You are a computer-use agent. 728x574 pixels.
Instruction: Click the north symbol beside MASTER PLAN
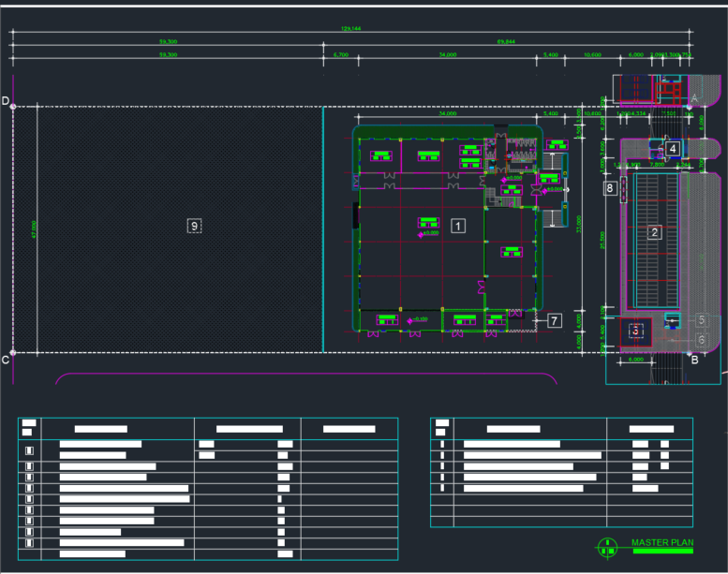(x=610, y=546)
